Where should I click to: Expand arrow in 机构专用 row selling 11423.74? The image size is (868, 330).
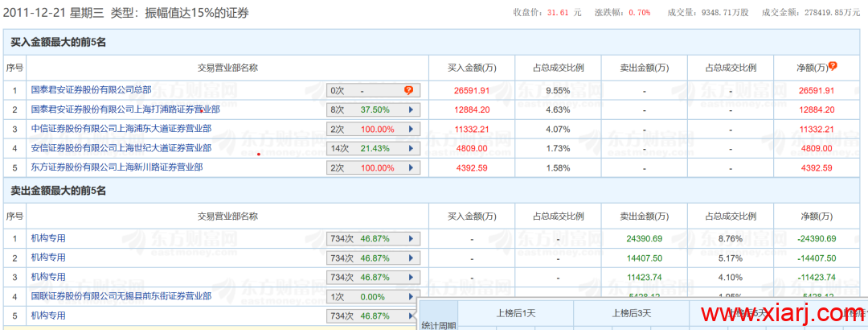(x=411, y=278)
